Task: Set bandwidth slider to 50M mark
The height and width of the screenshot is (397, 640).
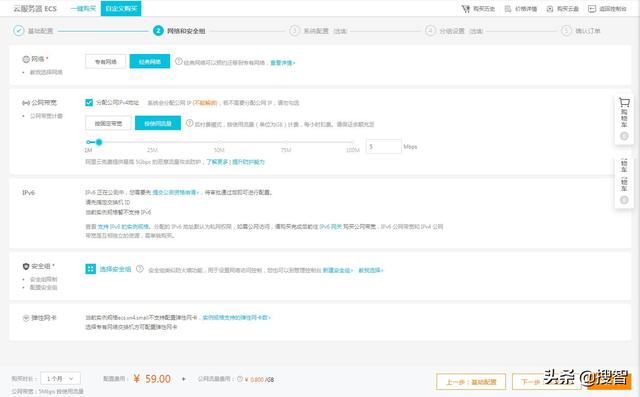Action: [x=220, y=142]
